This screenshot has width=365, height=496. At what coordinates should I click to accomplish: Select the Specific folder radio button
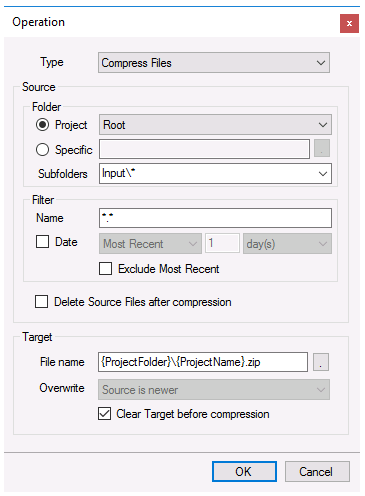click(x=42, y=150)
